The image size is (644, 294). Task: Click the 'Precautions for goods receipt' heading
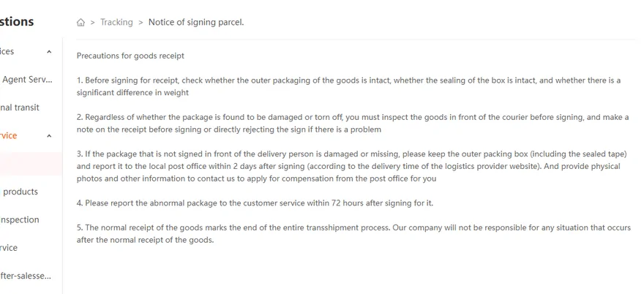click(130, 56)
